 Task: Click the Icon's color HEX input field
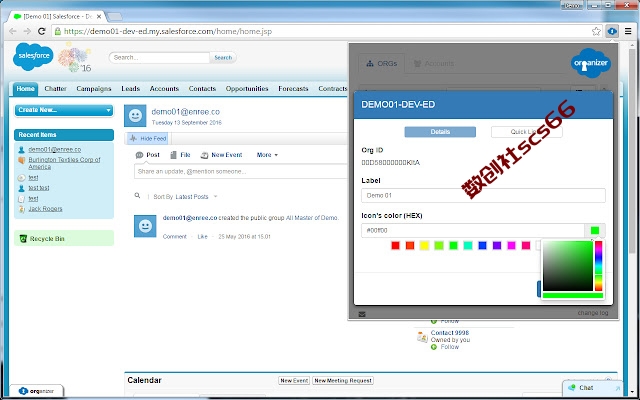pyautogui.click(x=473, y=231)
